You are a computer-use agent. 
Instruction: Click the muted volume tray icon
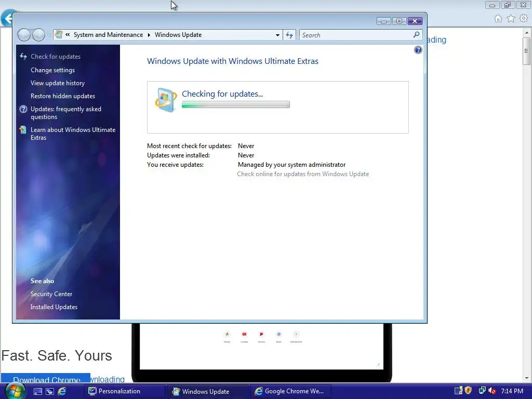click(x=492, y=391)
